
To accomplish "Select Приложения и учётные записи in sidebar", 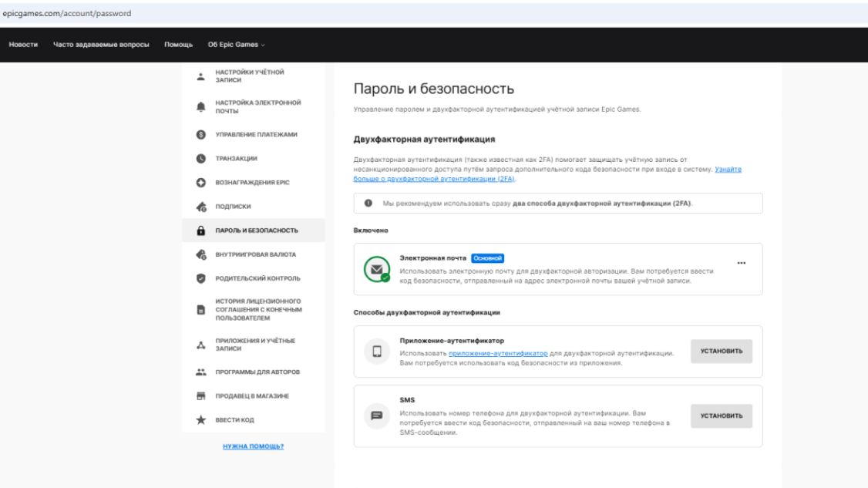I will pyautogui.click(x=254, y=345).
